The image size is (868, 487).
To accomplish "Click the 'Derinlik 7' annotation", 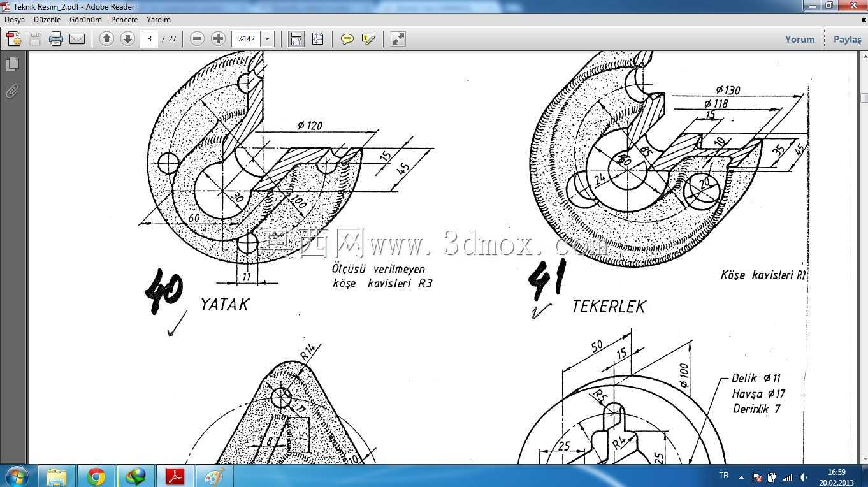I will pos(756,409).
